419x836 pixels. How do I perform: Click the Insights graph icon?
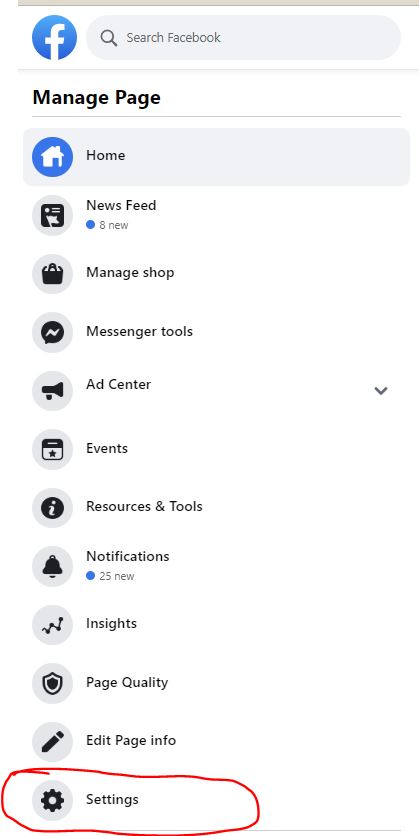[52, 625]
